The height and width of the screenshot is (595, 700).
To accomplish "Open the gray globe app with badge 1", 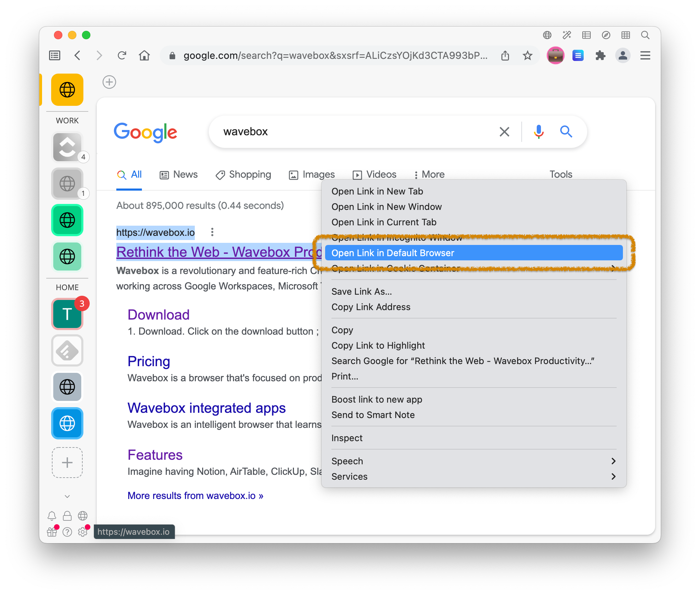I will coord(67,184).
